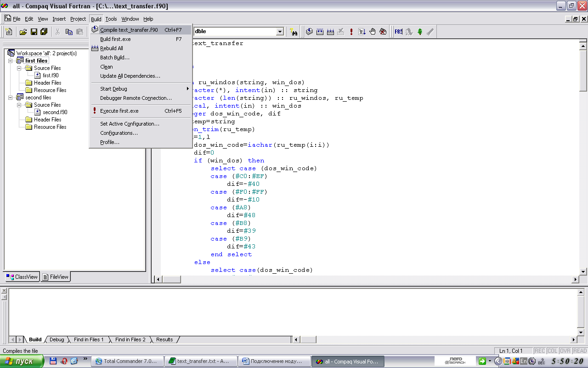Click the F8.5 format converter toolbar icon
Screen dimensions: 588x368
[x=398, y=32]
